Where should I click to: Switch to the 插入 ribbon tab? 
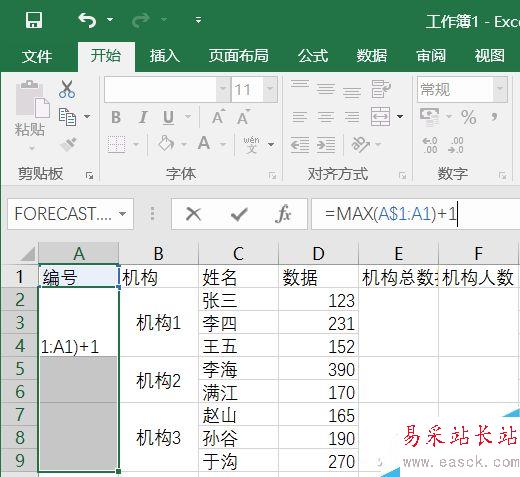165,56
